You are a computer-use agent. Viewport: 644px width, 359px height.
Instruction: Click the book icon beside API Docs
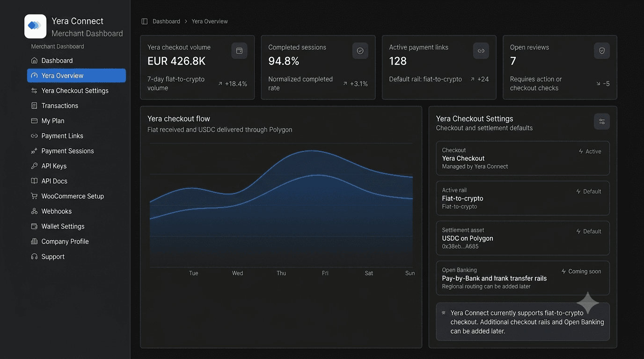34,181
